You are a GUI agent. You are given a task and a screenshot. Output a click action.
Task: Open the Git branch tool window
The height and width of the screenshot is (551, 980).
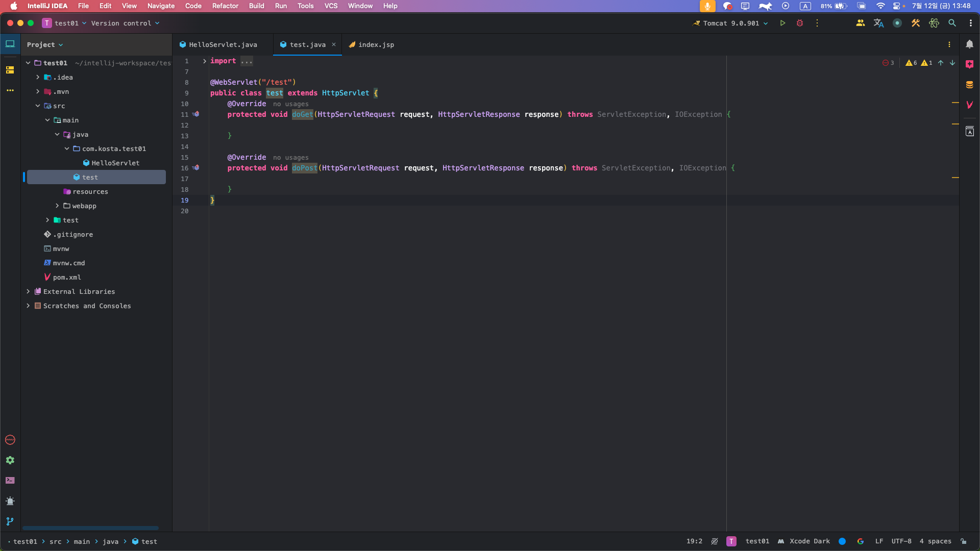tap(10, 521)
